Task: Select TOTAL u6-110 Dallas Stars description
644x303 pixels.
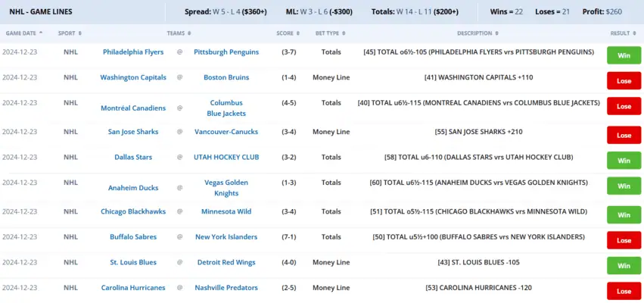Action: [x=478, y=158]
